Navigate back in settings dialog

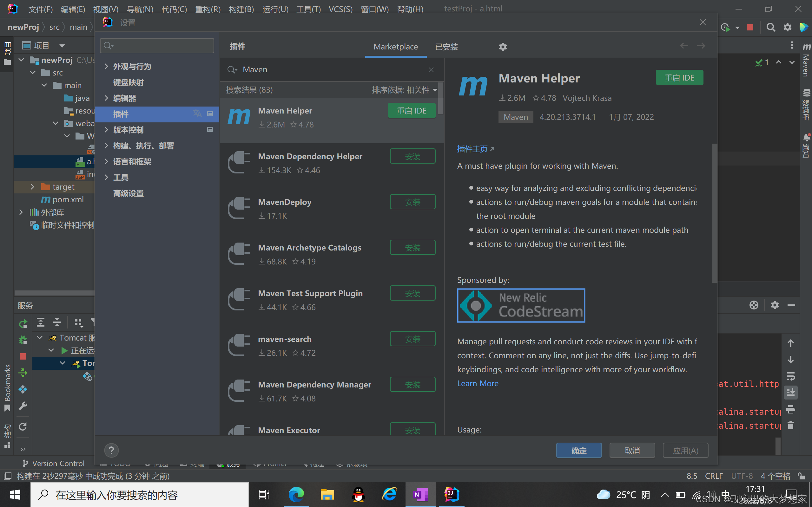684,46
